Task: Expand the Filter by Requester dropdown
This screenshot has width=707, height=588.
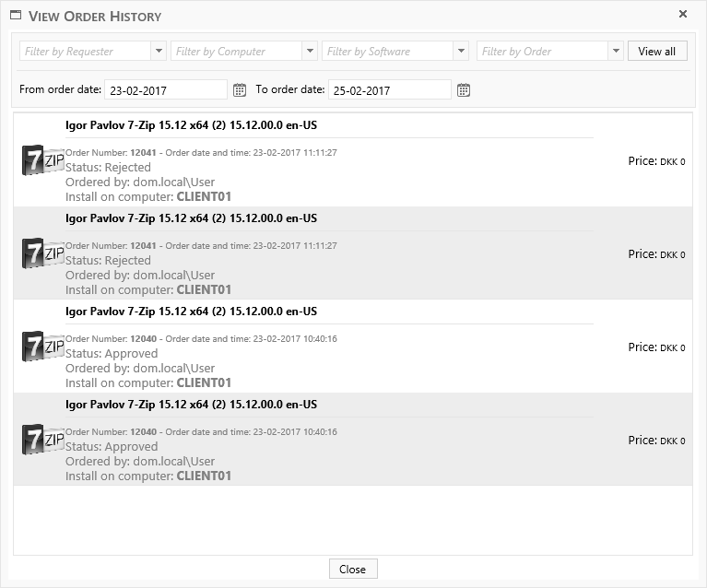Action: [x=159, y=52]
